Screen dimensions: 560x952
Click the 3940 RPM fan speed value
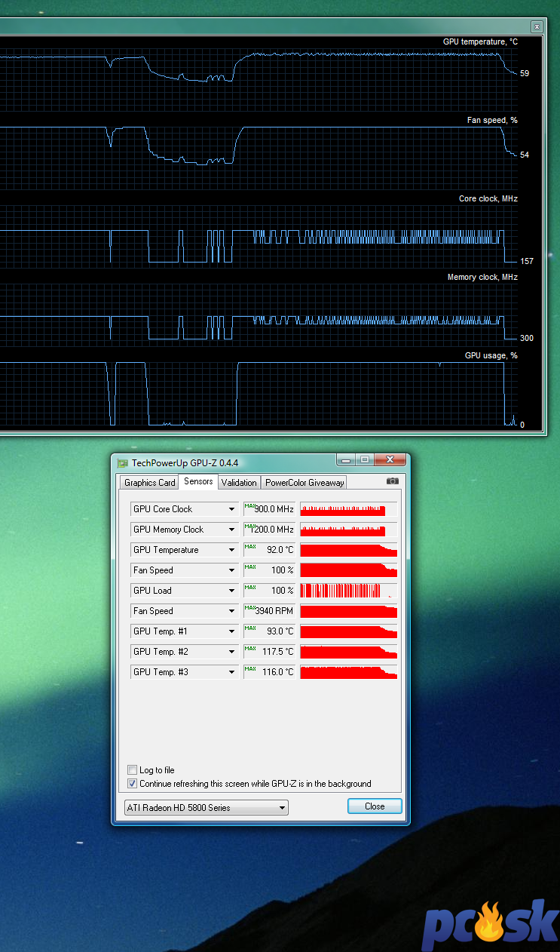(x=269, y=611)
